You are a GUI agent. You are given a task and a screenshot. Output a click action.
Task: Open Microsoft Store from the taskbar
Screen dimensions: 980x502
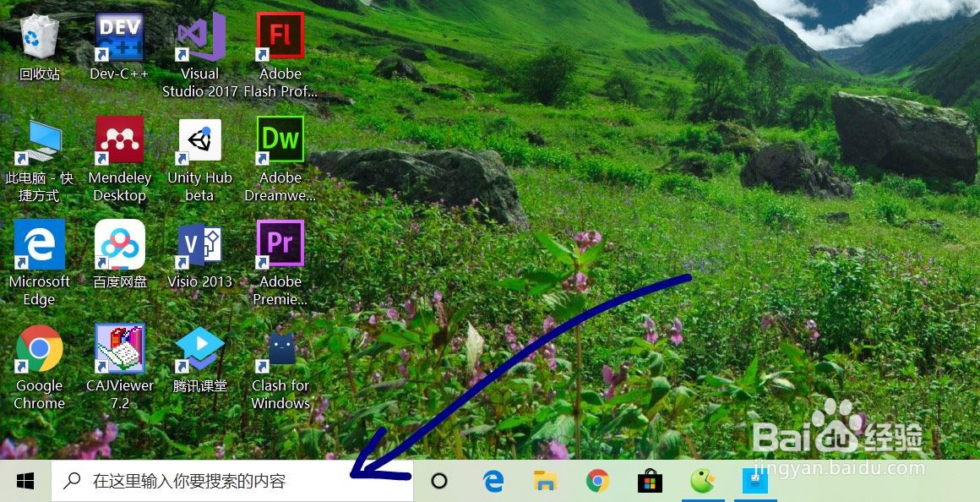[x=650, y=481]
